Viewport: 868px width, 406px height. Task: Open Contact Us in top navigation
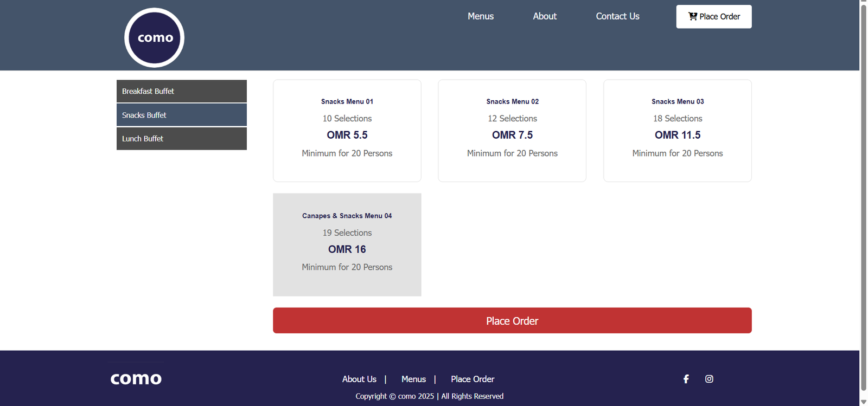point(617,16)
